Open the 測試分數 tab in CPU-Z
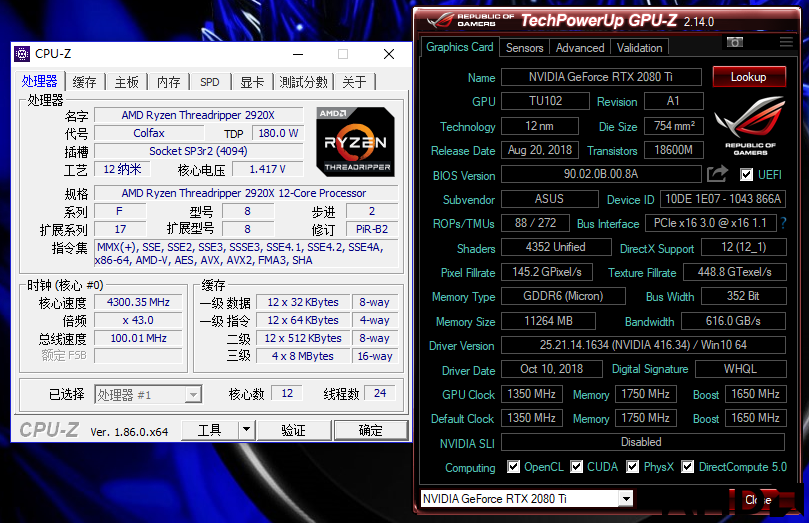 coord(303,82)
